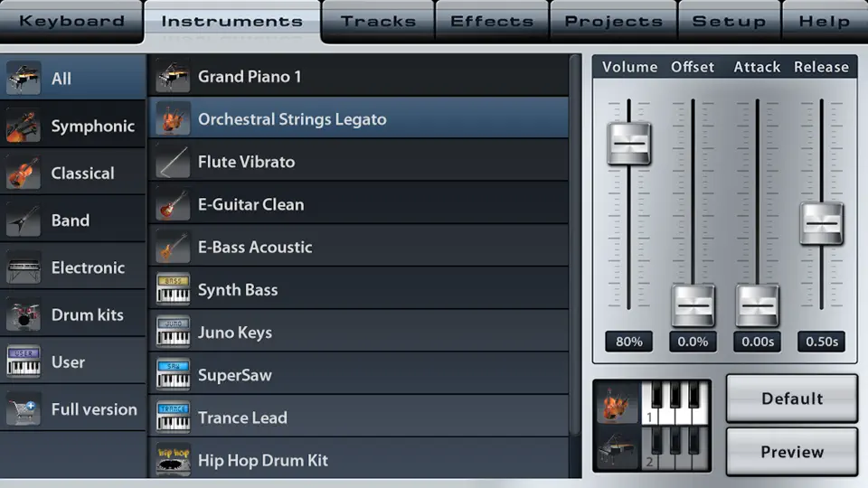Click the Synth Bass keyboard icon
Image resolution: width=868 pixels, height=488 pixels.
[173, 289]
